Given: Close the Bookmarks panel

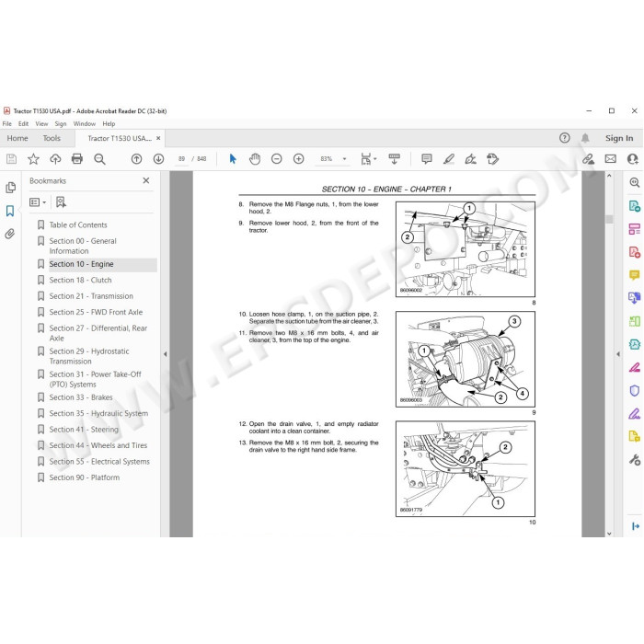Looking at the screenshot, I should pyautogui.click(x=146, y=180).
